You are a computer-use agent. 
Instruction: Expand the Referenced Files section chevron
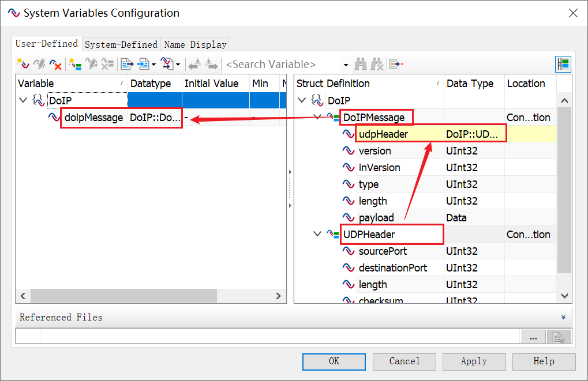[x=563, y=317]
